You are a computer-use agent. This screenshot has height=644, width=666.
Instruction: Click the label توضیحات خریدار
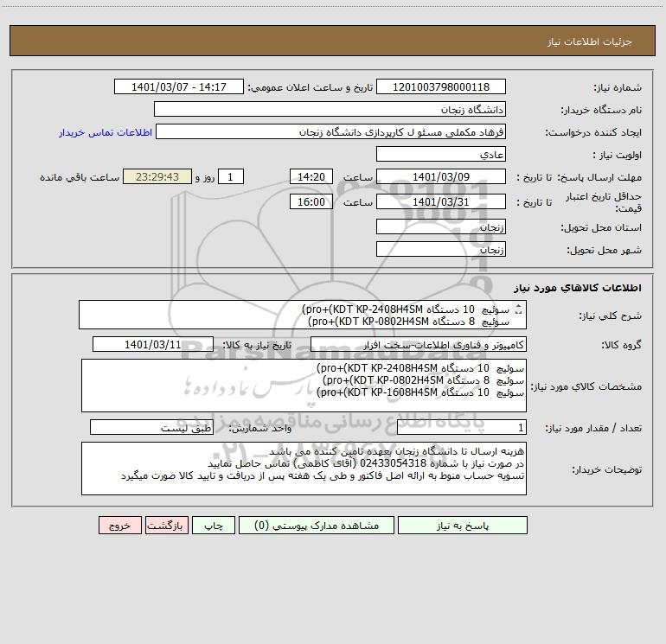click(607, 470)
